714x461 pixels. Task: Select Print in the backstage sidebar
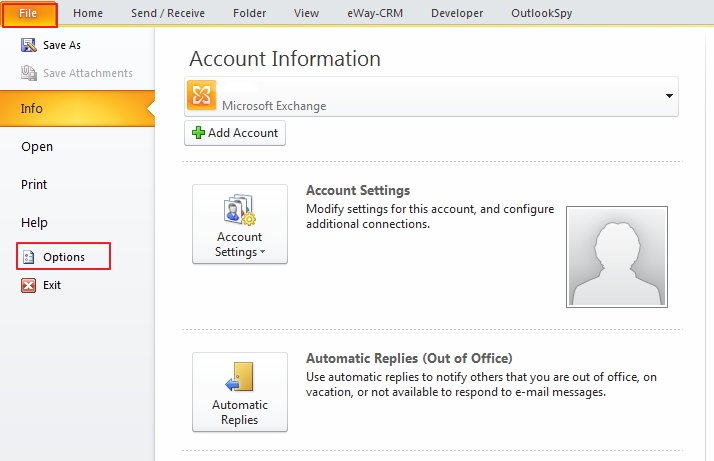(x=34, y=184)
